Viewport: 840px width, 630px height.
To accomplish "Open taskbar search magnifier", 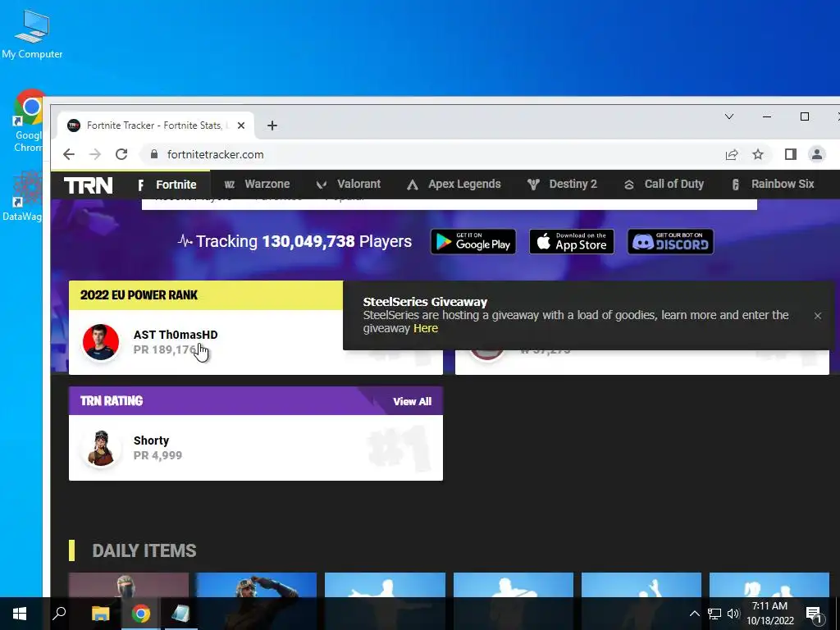I will tap(59, 614).
